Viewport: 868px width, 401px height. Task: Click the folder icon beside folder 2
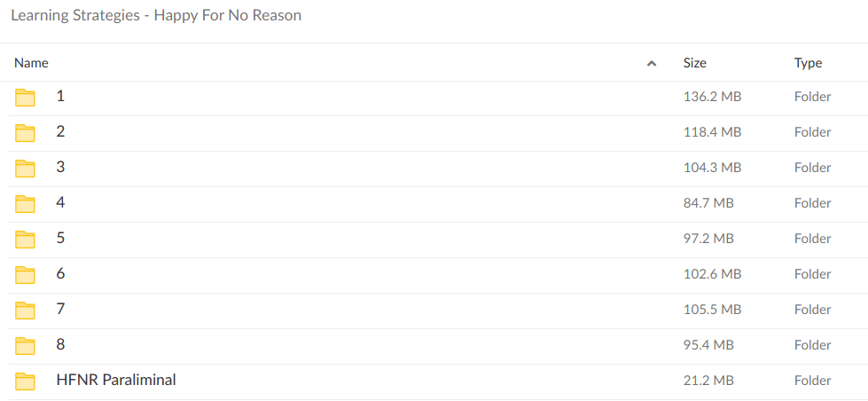(x=25, y=133)
